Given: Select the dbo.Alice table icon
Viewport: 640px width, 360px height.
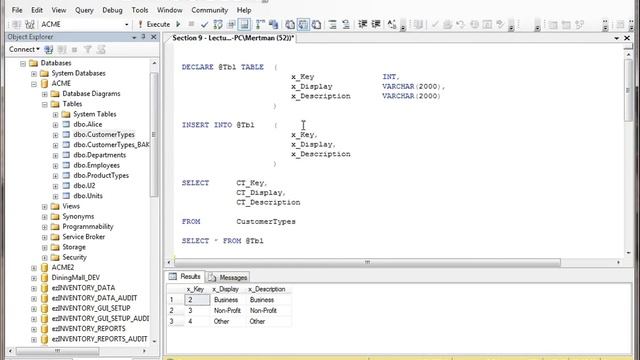Looking at the screenshot, I should tap(66, 124).
